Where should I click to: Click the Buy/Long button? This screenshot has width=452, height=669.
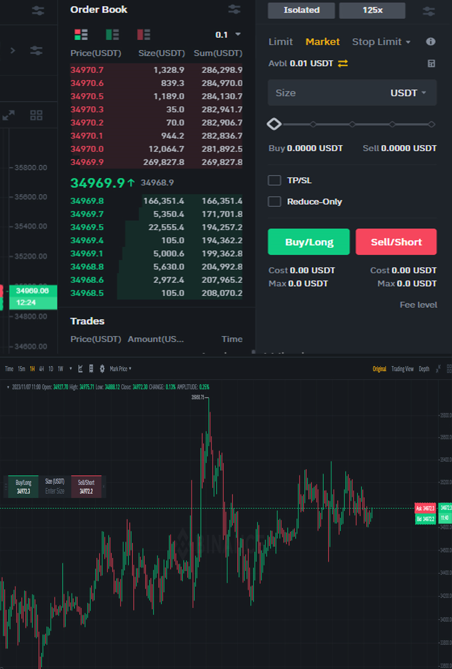tap(309, 242)
